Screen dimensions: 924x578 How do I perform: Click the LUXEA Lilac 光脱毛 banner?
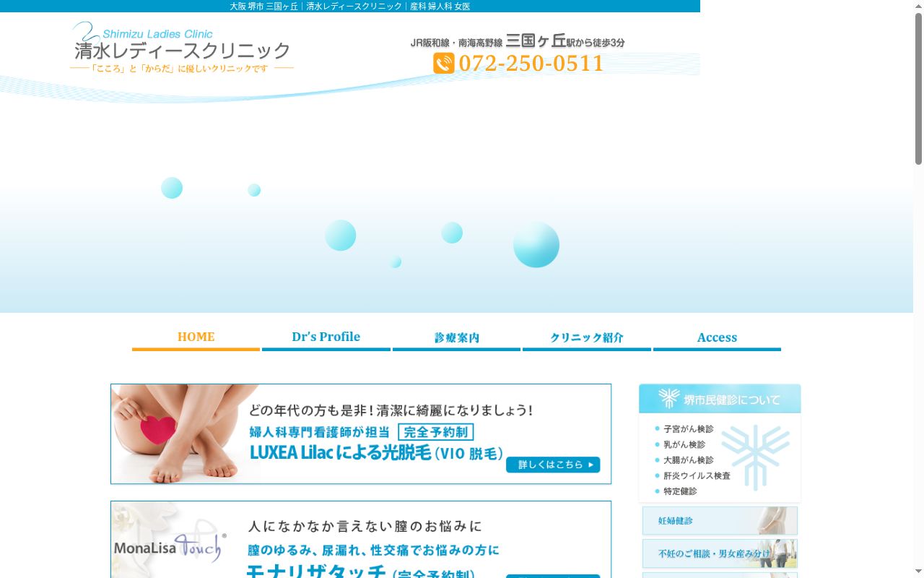click(x=361, y=433)
